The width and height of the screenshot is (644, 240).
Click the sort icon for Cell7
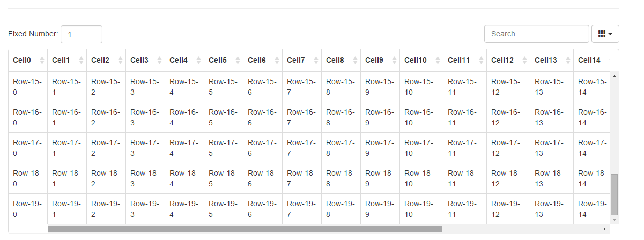point(316,61)
